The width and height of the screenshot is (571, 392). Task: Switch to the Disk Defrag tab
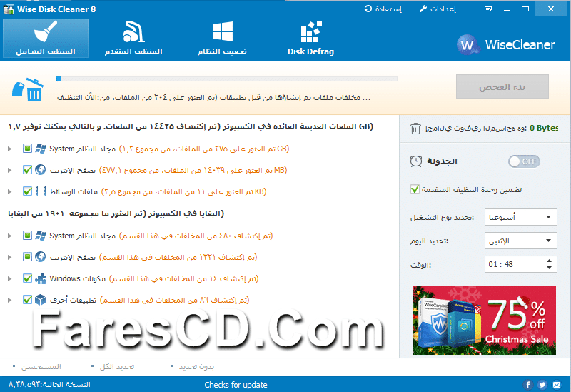[x=310, y=39]
